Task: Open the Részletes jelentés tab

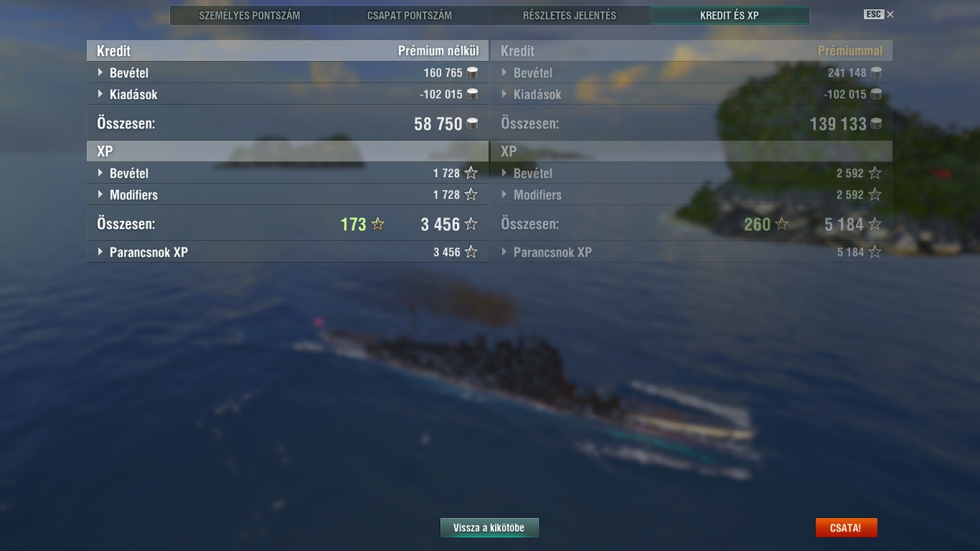Action: 570,15
